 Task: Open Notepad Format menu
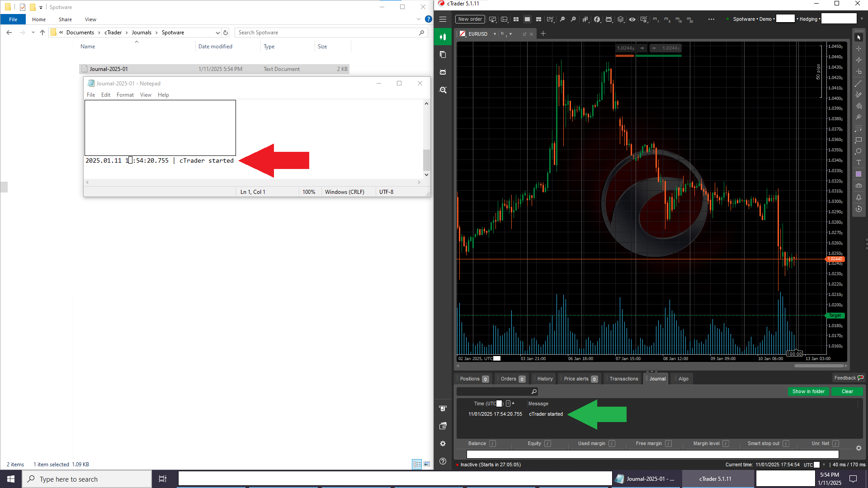click(125, 95)
